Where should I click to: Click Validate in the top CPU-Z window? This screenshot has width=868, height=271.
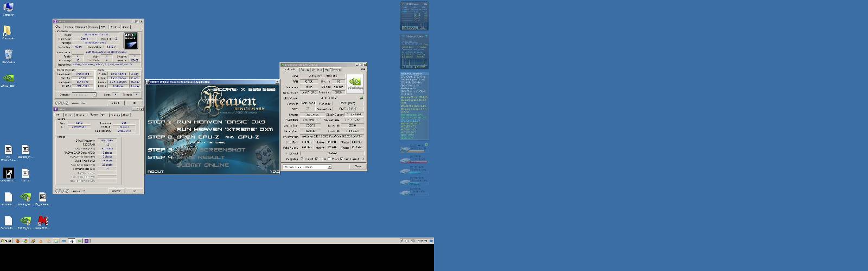click(116, 103)
